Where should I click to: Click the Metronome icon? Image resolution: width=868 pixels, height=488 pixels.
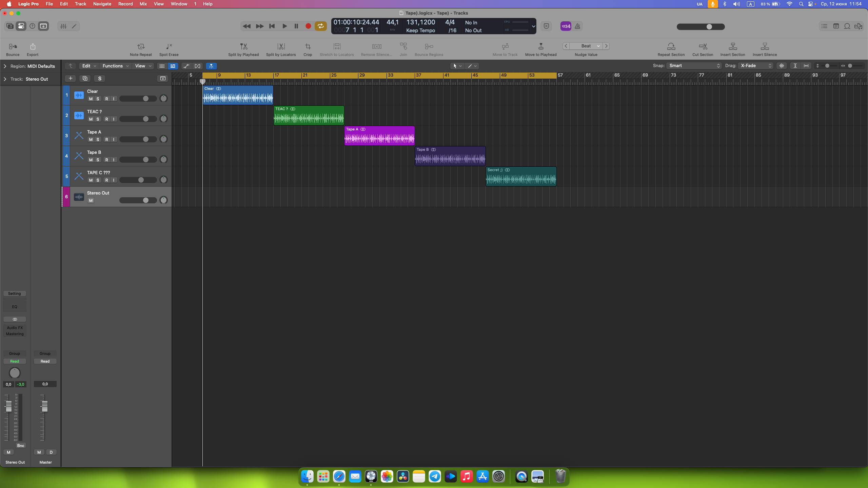pyautogui.click(x=577, y=26)
